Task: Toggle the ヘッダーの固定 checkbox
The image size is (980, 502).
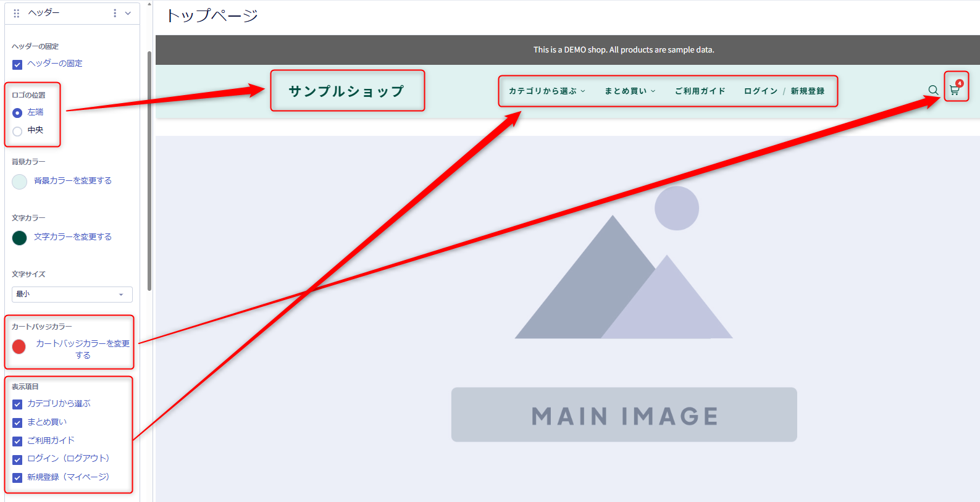Action: pyautogui.click(x=17, y=64)
